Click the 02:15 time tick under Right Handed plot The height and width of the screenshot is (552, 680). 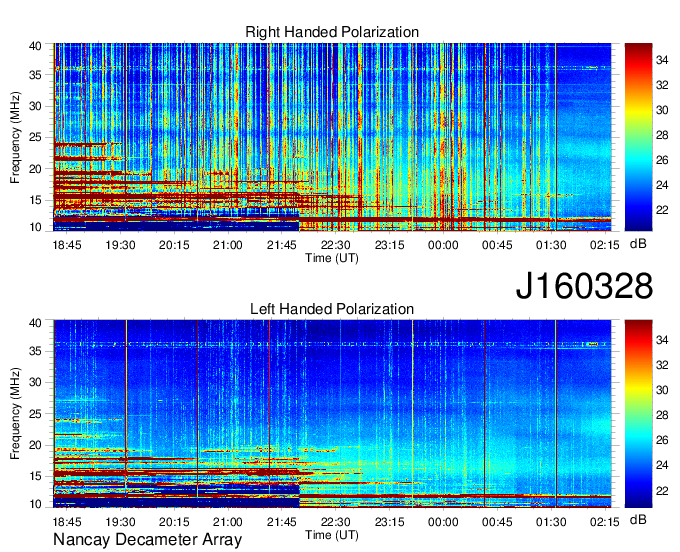pyautogui.click(x=605, y=245)
